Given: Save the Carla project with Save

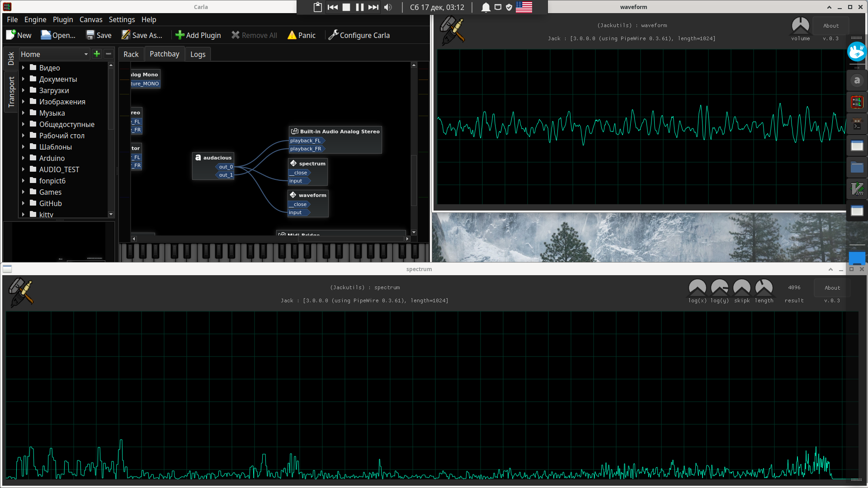Looking at the screenshot, I should (x=99, y=35).
